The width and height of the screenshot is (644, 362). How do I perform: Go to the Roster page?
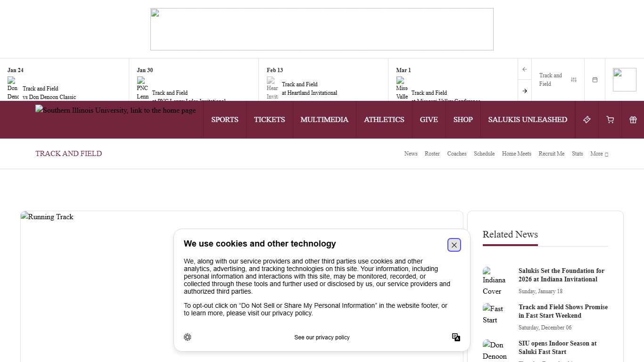(x=432, y=154)
